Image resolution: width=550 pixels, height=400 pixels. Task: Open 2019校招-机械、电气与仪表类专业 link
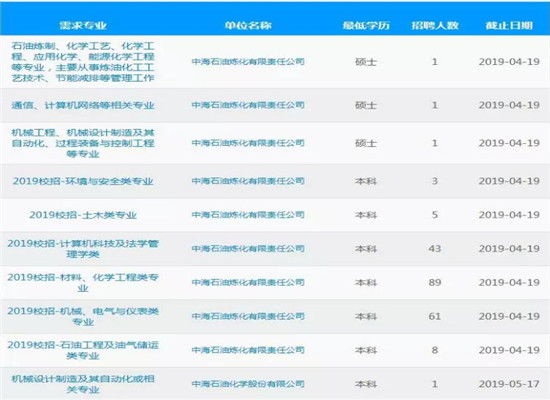pyautogui.click(x=83, y=316)
